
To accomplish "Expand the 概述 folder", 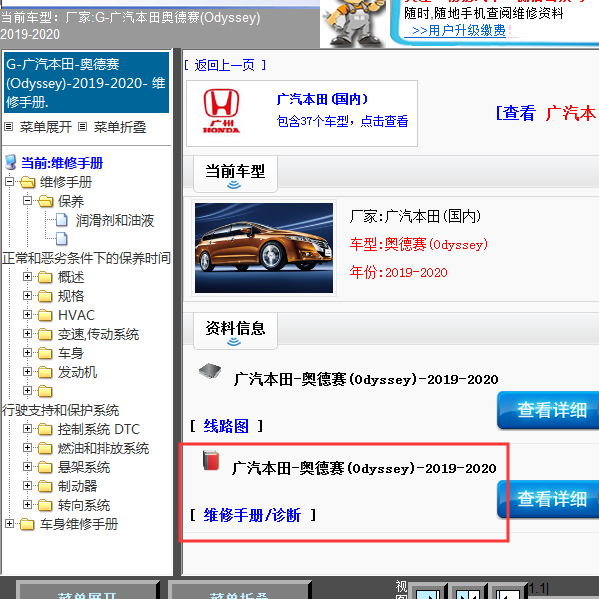I will (x=28, y=276).
